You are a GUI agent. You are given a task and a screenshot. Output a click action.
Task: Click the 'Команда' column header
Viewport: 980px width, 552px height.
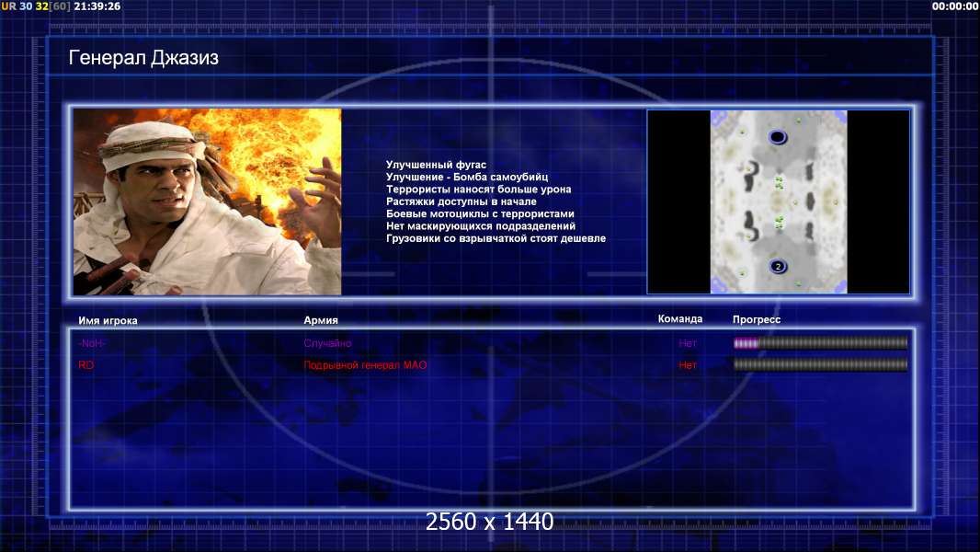680,319
